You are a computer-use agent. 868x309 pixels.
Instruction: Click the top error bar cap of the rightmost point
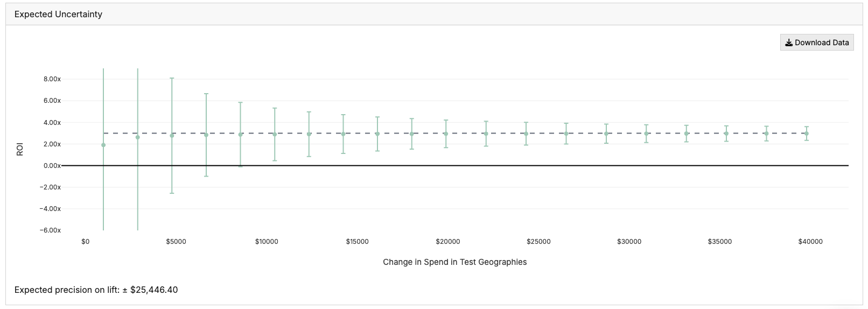[x=806, y=127]
